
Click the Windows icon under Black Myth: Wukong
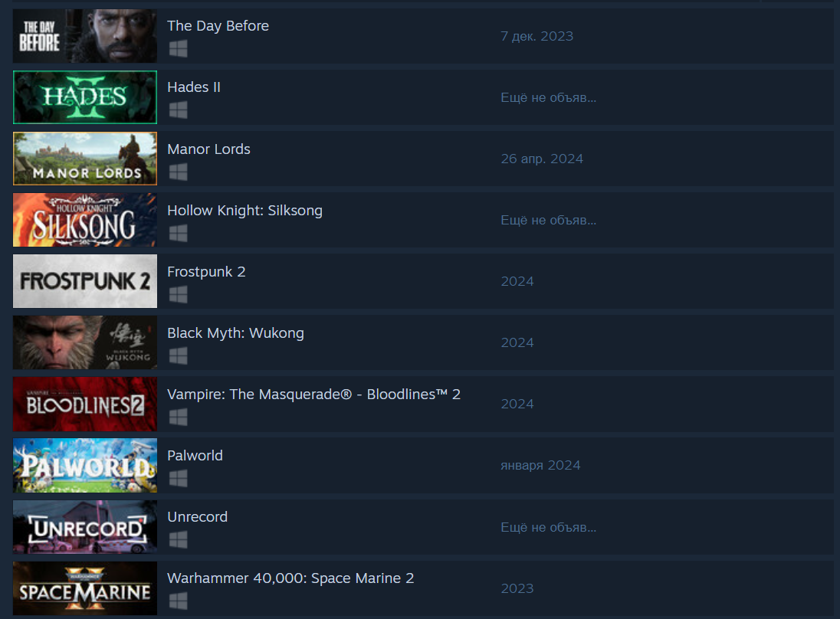(x=178, y=355)
